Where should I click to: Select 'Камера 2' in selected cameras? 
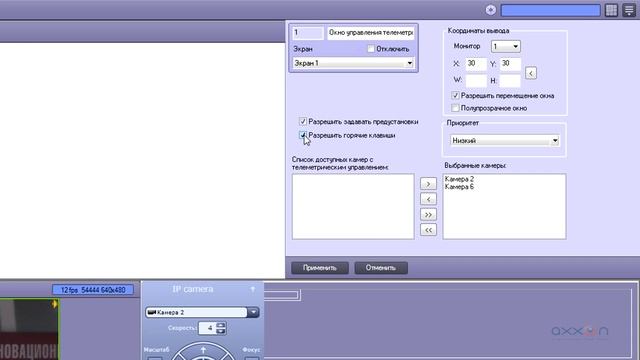459,179
